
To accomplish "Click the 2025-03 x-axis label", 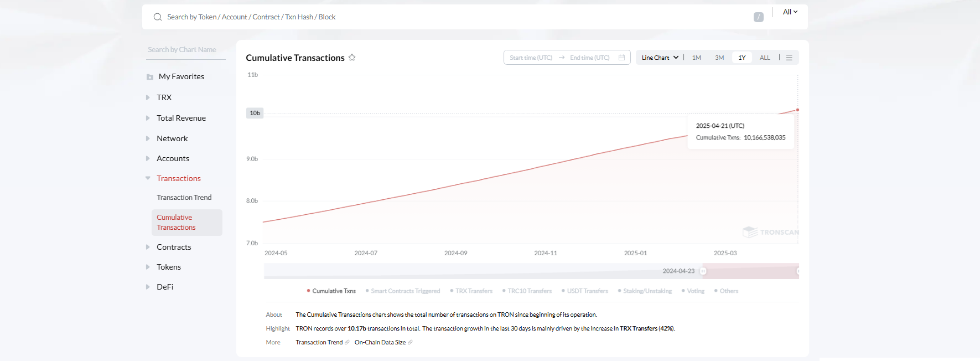I will (725, 253).
